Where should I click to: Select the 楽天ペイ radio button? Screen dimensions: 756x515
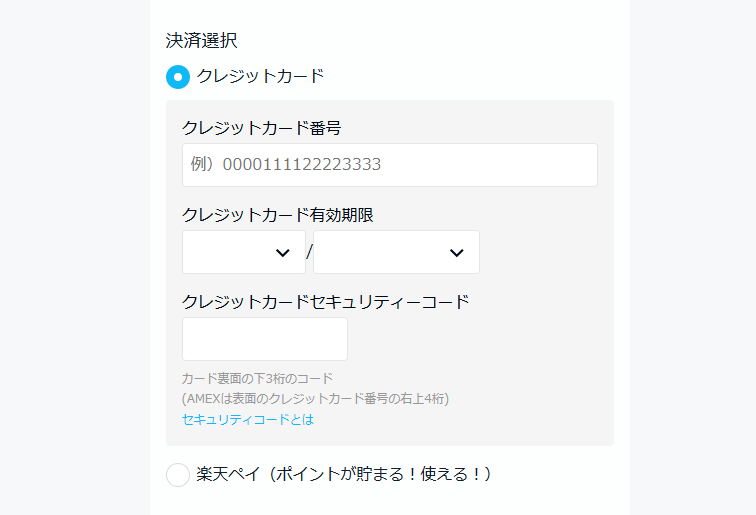pos(178,474)
